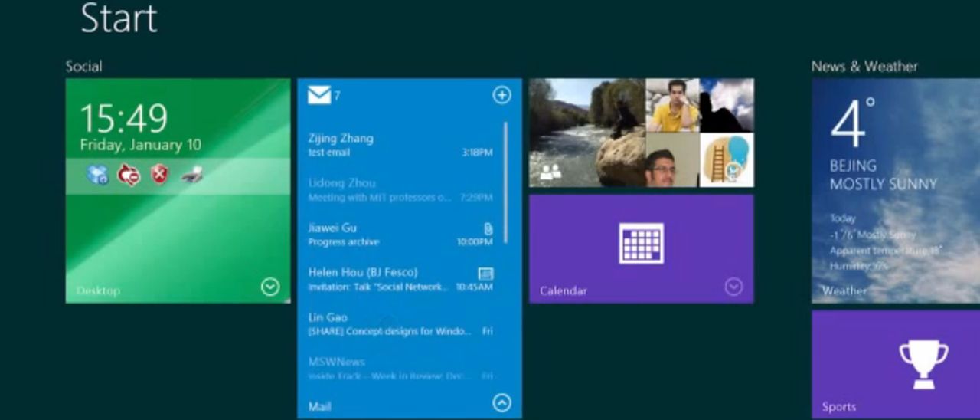Open silhouette against sky photo
This screenshot has height=420, width=980.
(727, 105)
